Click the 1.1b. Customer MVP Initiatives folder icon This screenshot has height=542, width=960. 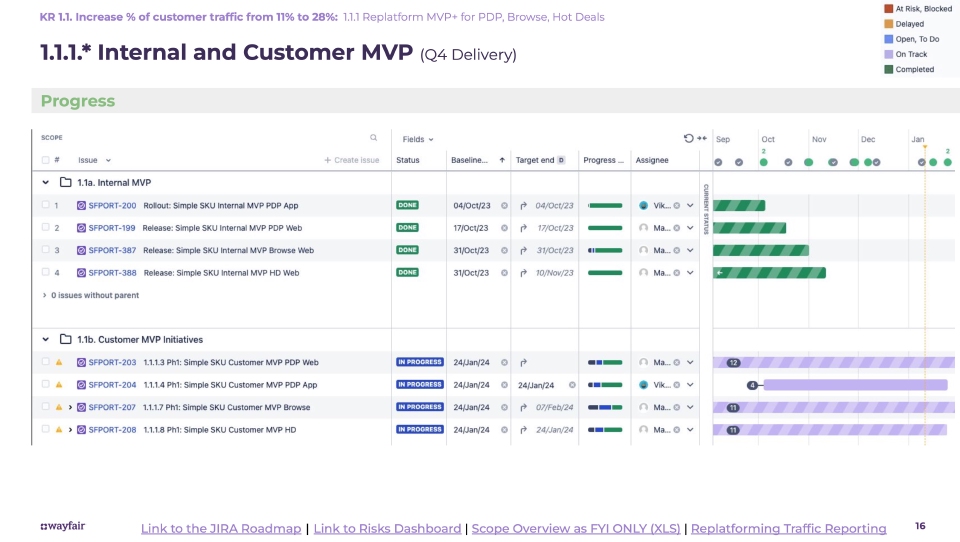pyautogui.click(x=66, y=339)
